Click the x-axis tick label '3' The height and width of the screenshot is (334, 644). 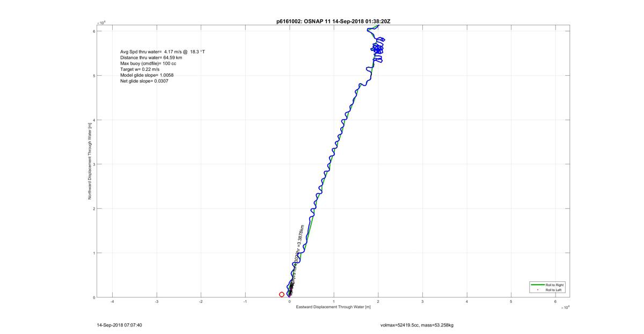[x=422, y=302]
